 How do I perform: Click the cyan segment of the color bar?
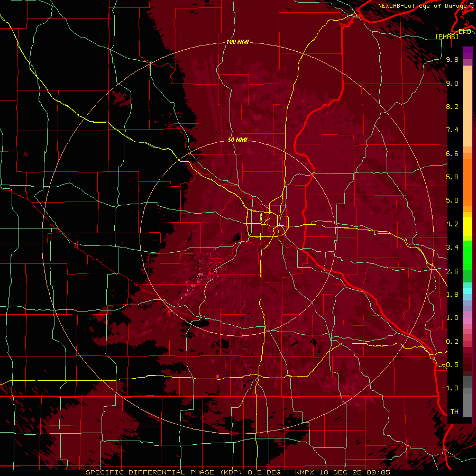point(467,291)
